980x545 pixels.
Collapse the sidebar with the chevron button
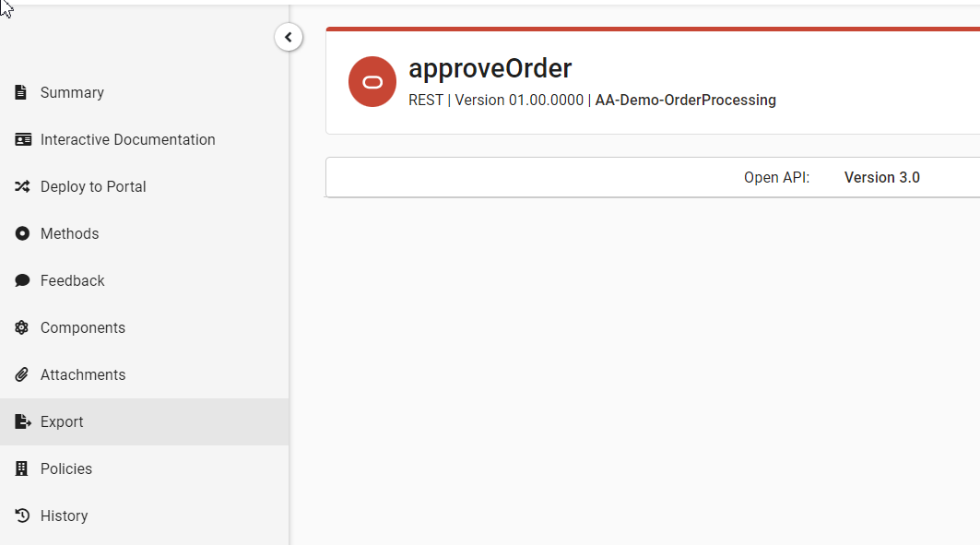point(289,38)
